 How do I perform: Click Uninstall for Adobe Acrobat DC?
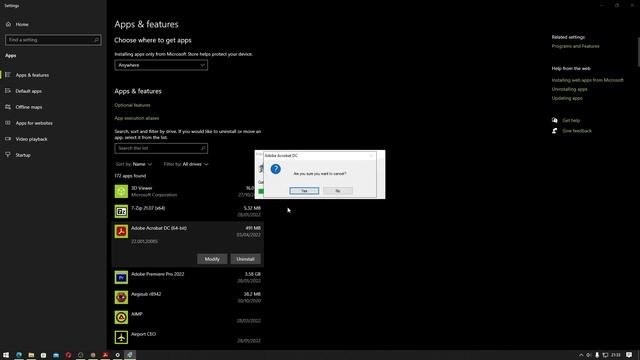pos(246,259)
